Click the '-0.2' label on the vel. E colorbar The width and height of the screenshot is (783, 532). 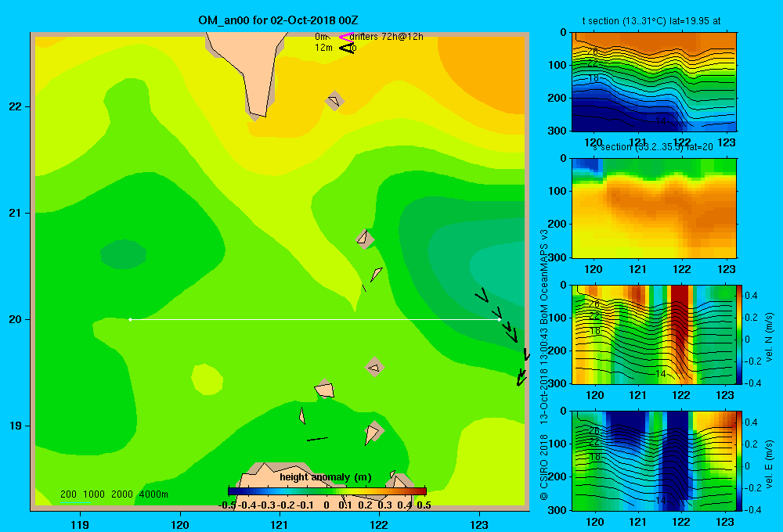[753, 487]
